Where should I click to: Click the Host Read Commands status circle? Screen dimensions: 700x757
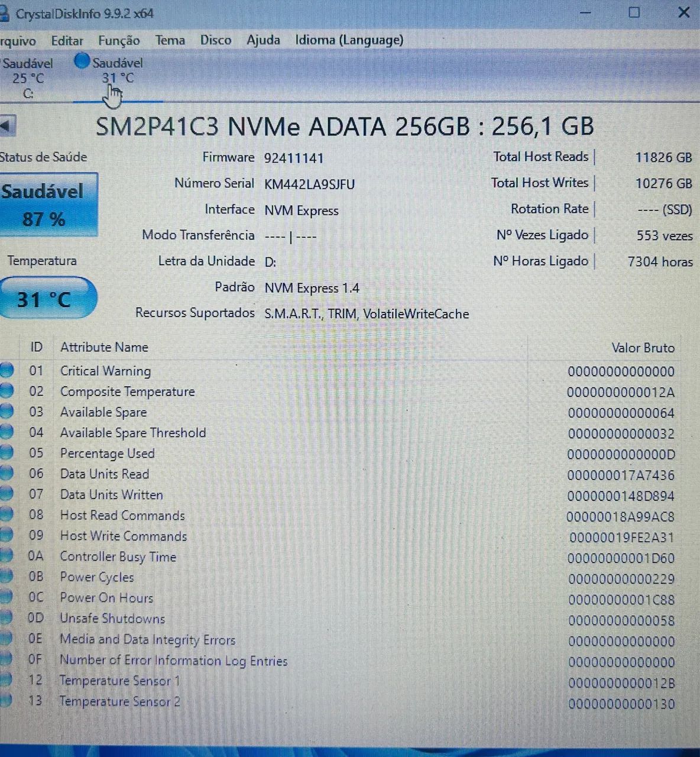coord(6,515)
